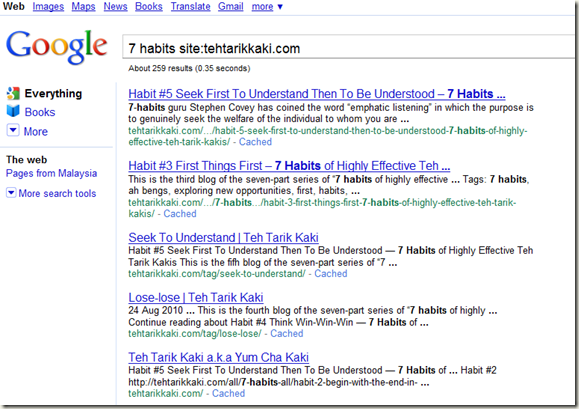579x409 pixels.
Task: Select the Books filter in the sidebar
Action: [x=40, y=112]
